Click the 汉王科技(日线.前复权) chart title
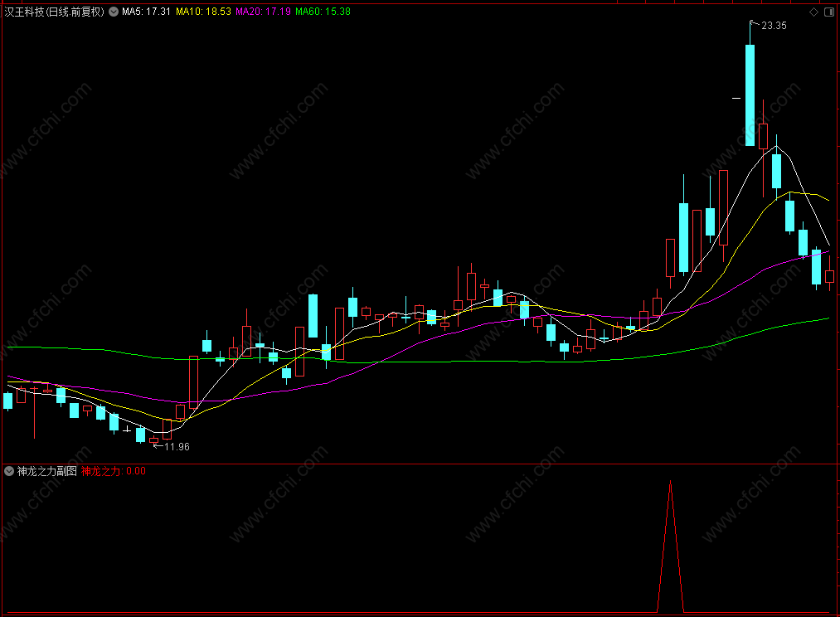The height and width of the screenshot is (617, 840). point(55,12)
